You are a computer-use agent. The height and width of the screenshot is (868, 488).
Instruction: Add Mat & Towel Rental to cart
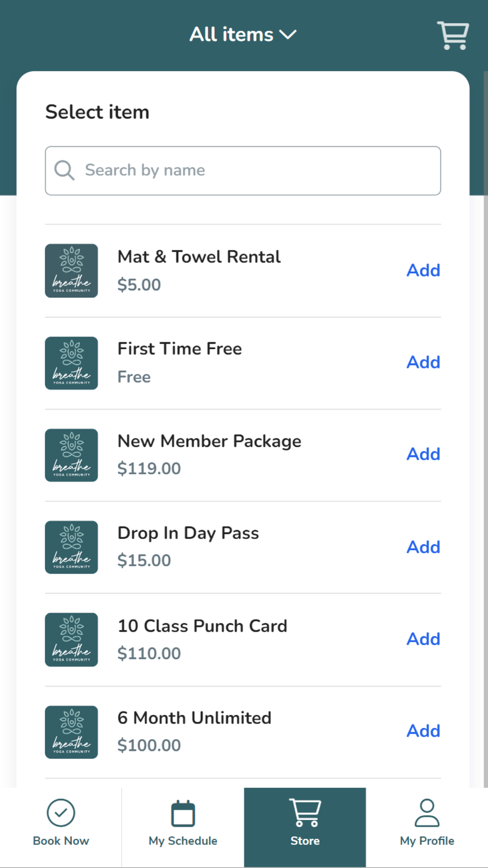click(423, 270)
